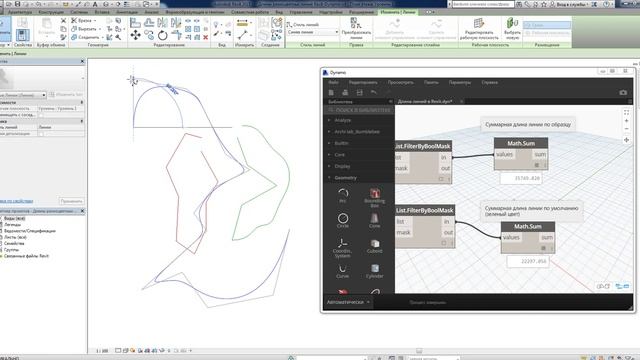Screen dimensions: 640x360
Task: Click Save icon in Dynamo toolbar
Action: coord(360,93)
